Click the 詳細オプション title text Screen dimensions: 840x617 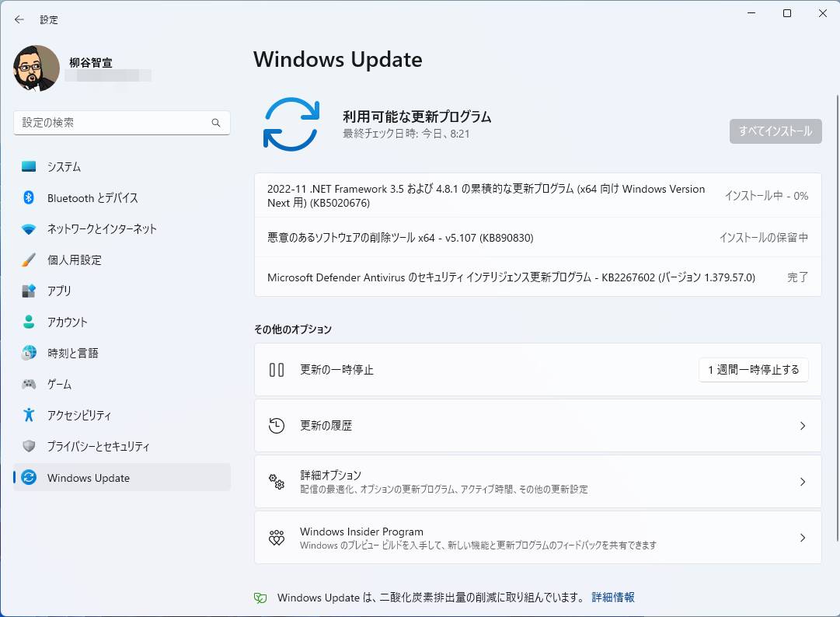(330, 475)
